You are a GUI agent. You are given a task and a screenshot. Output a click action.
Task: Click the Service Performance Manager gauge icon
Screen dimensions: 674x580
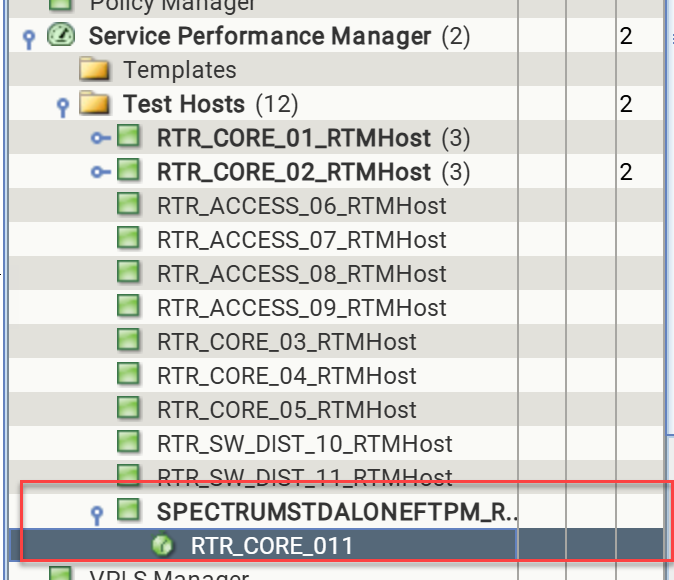(x=61, y=34)
